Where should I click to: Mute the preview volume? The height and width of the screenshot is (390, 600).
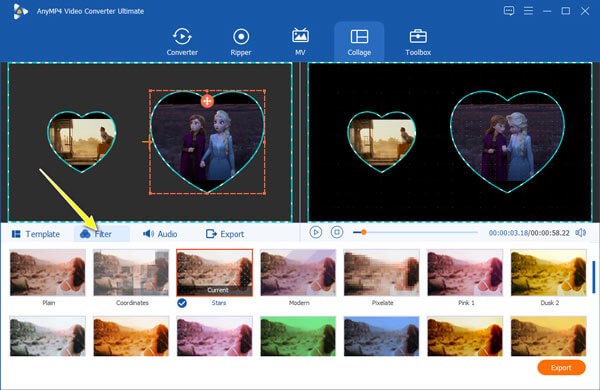click(x=581, y=233)
